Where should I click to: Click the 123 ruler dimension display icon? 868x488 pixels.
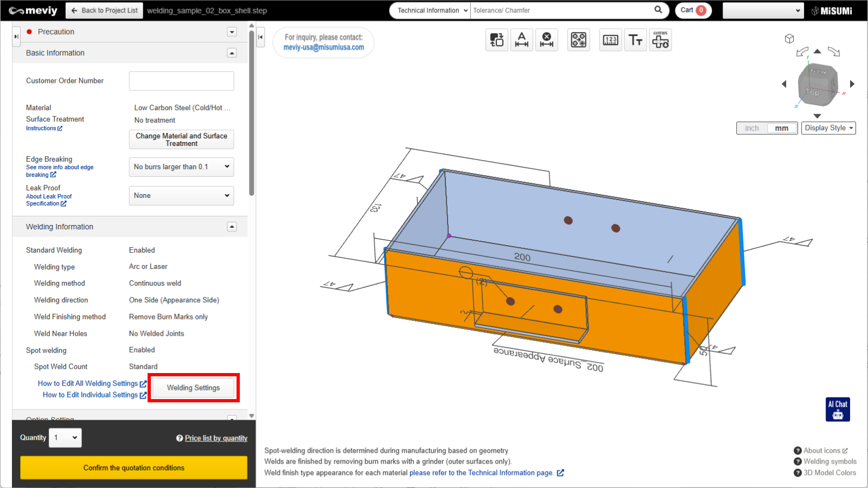pos(610,40)
